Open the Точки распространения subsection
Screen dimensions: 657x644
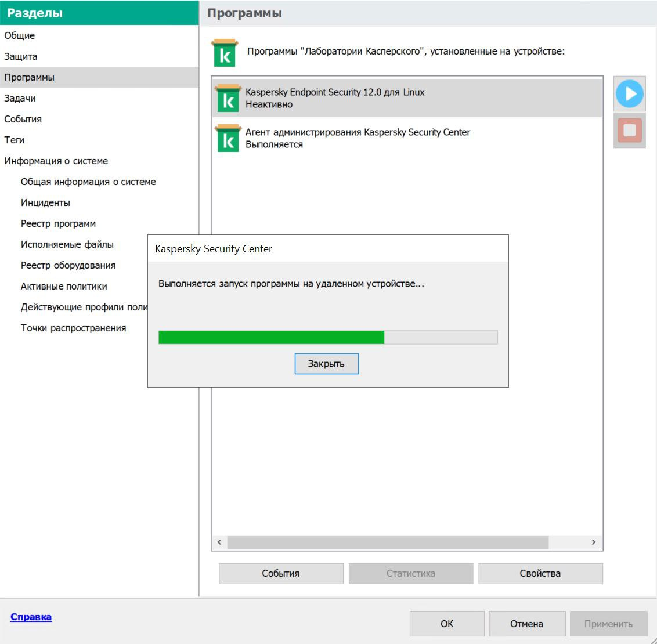(74, 328)
